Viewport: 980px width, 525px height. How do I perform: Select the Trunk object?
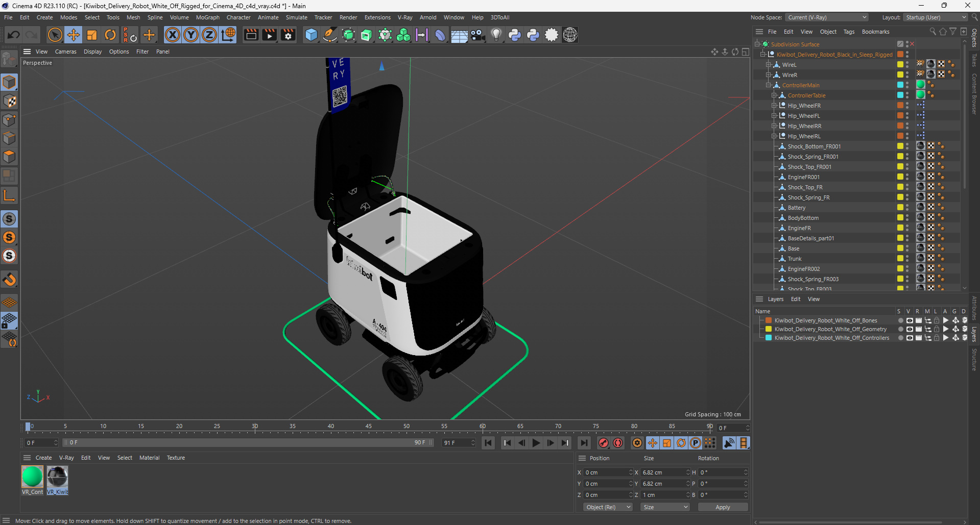794,259
